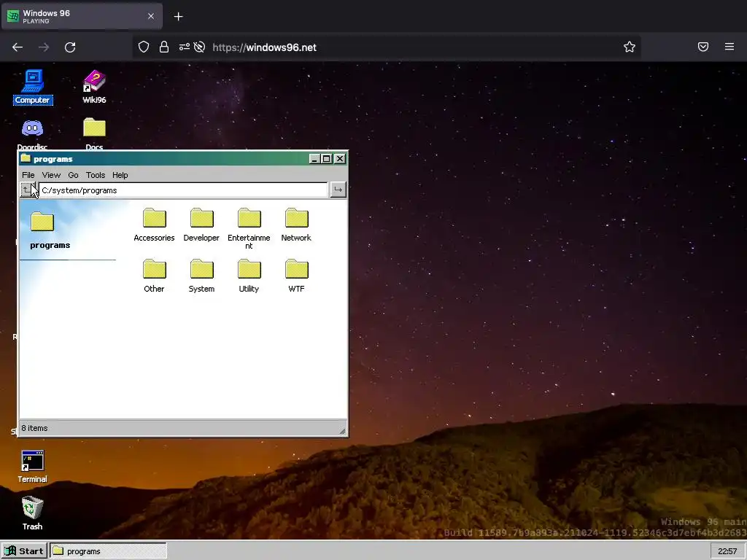
Task: Click the '8 items' status bar text
Action: [x=34, y=428]
